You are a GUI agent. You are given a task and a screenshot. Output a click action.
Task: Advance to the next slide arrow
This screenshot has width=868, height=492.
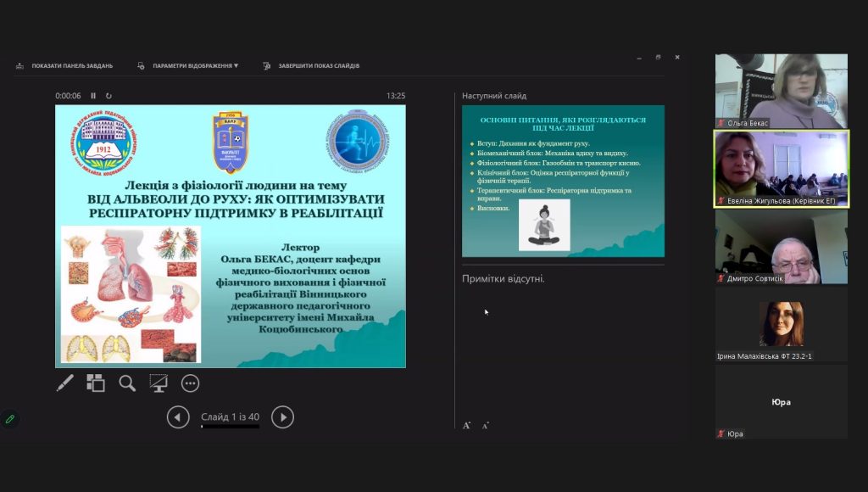(282, 417)
